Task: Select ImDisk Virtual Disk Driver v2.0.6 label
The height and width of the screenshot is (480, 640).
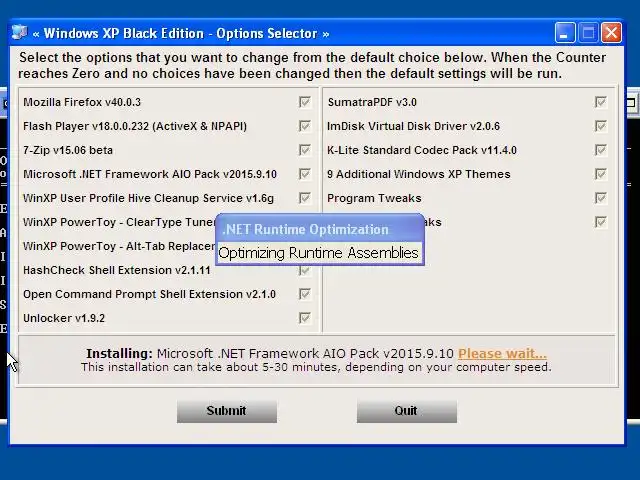Action: point(413,126)
